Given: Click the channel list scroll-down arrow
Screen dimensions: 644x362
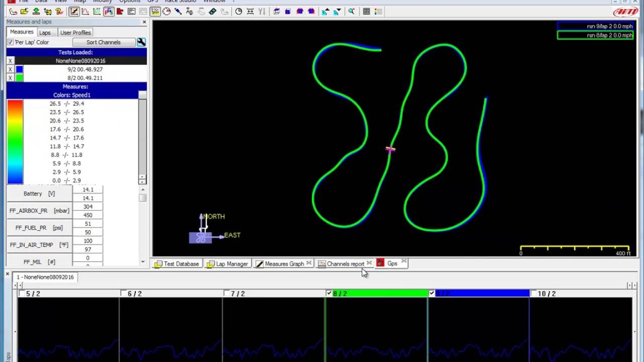Looking at the screenshot, I should 142,261.
